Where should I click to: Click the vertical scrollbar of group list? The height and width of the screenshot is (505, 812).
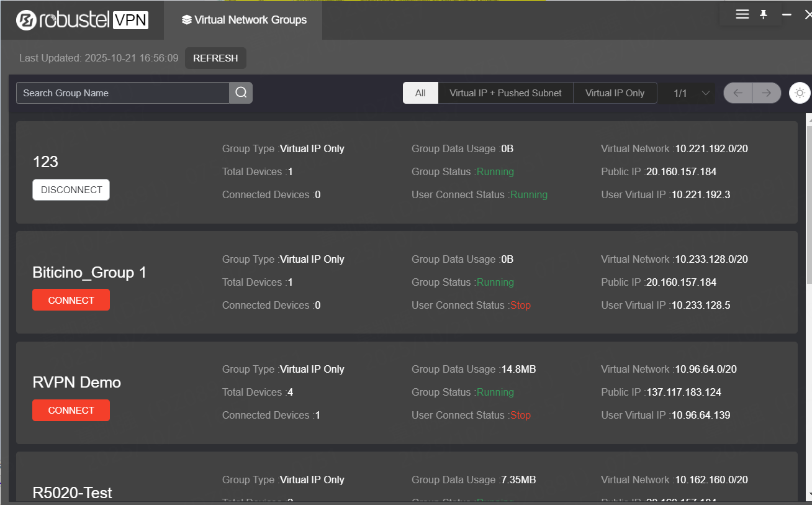pyautogui.click(x=808, y=199)
